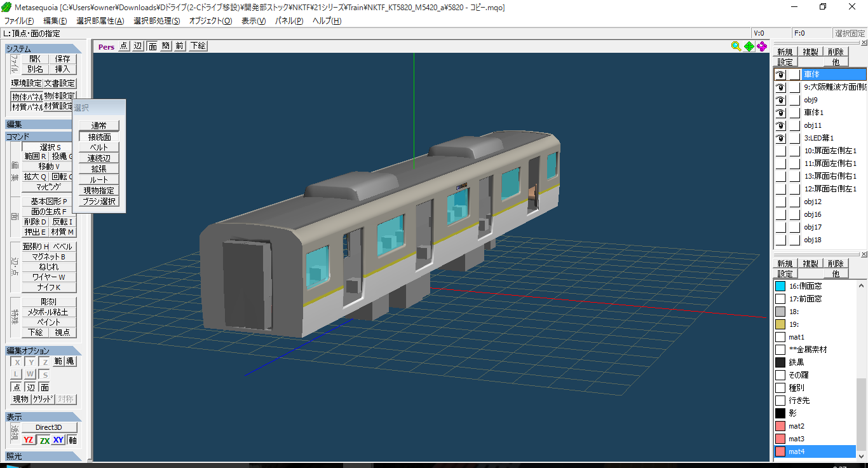Choose 連続辺 in the 選択 popup
The width and height of the screenshot is (868, 468).
[x=98, y=158]
